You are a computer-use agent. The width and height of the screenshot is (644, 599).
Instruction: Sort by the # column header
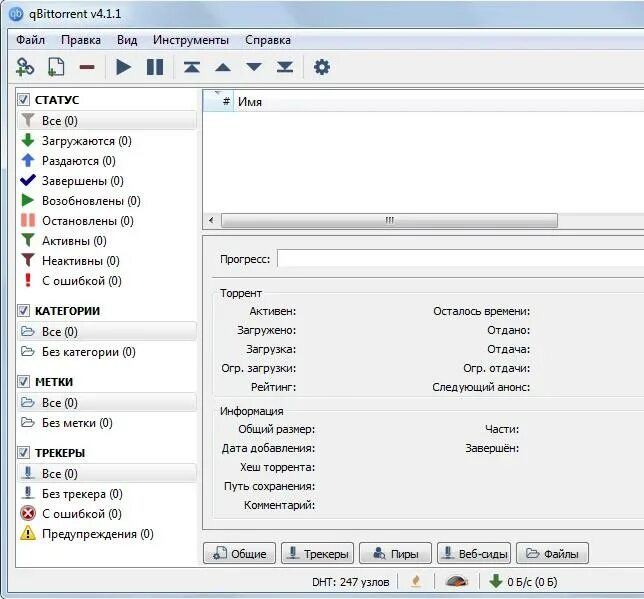pos(218,101)
